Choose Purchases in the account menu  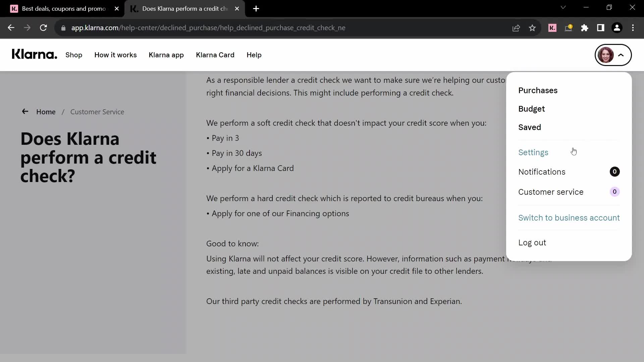pos(538,90)
